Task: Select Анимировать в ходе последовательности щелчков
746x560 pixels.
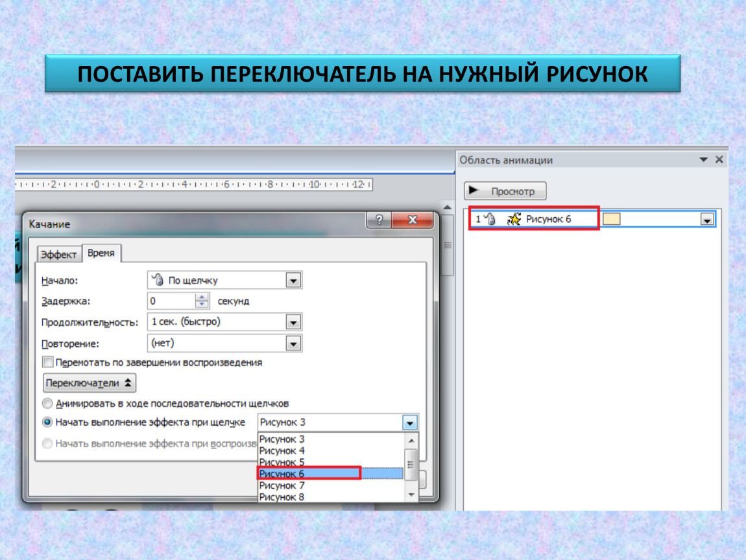Action: point(47,403)
